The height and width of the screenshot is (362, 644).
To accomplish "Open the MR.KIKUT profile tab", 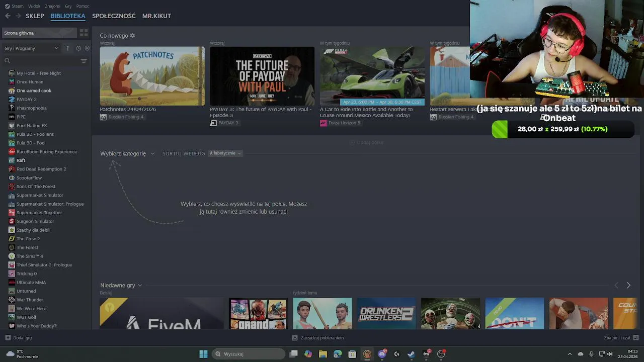I will (x=156, y=16).
